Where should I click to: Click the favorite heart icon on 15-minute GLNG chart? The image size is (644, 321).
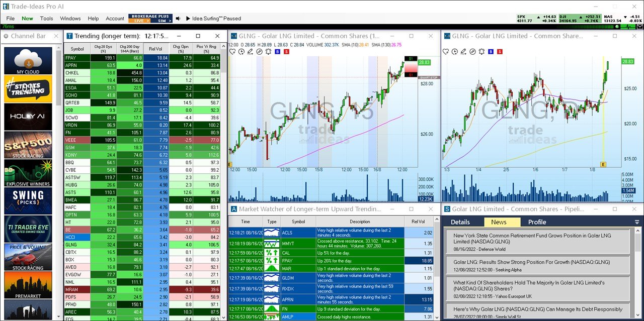tap(233, 52)
